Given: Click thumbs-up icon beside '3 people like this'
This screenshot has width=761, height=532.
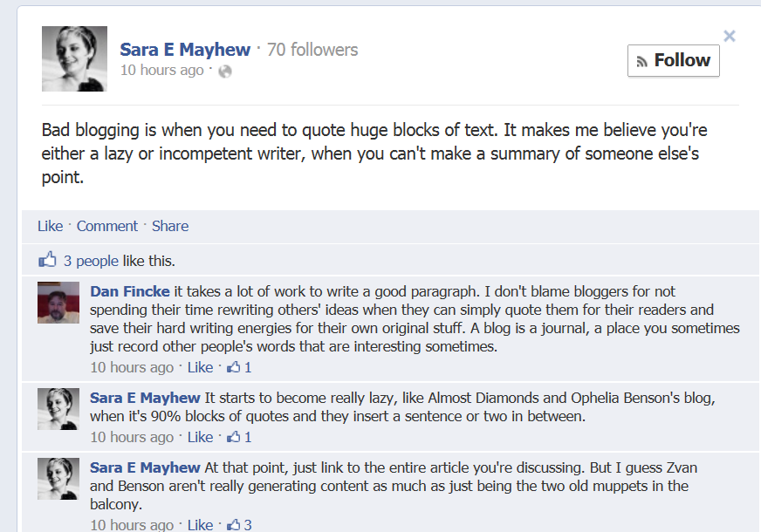Looking at the screenshot, I should coord(47,260).
